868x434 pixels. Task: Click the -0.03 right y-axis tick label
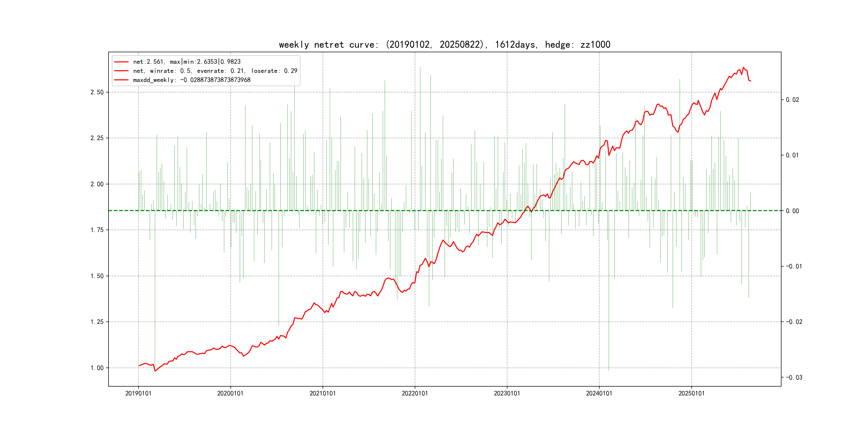click(794, 378)
